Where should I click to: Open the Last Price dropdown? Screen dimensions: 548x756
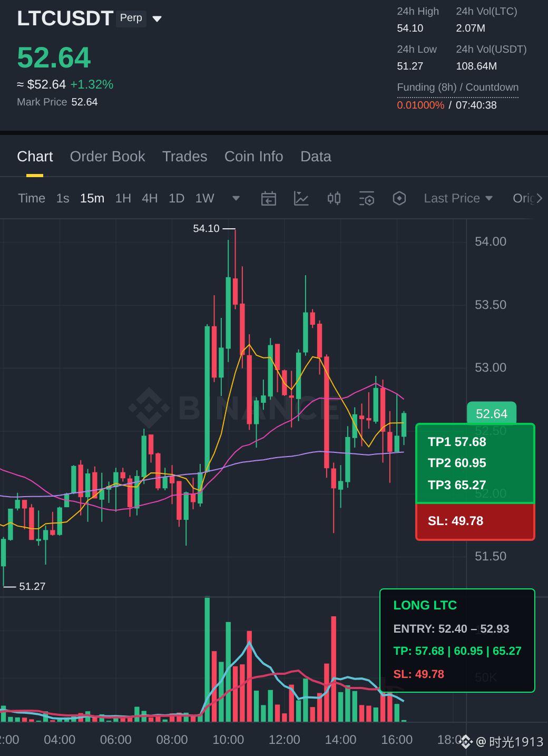(x=458, y=198)
